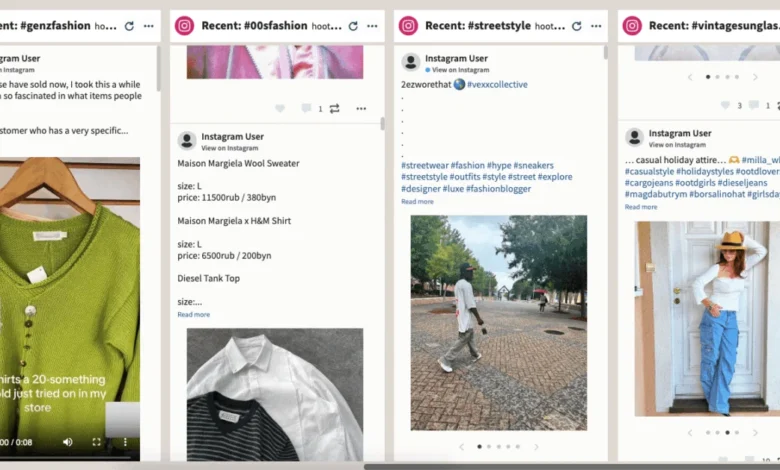The width and height of the screenshot is (780, 470).
Task: Open the comment icon in #vintagesunglasses stream
Action: click(x=753, y=105)
